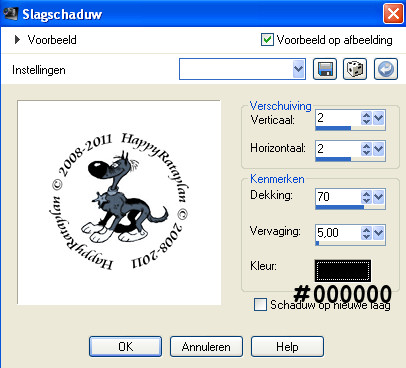Expand the Voorbeeld preview triangle

click(x=17, y=40)
